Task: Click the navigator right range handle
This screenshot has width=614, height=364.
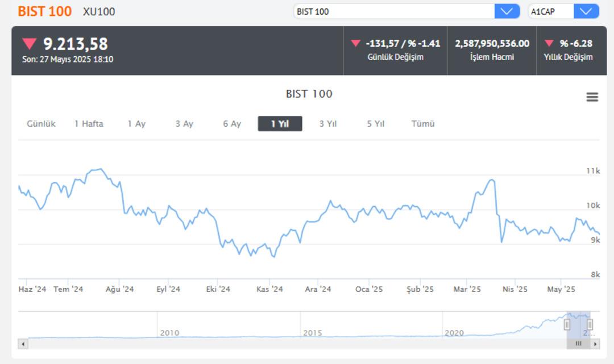Action: pyautogui.click(x=590, y=324)
